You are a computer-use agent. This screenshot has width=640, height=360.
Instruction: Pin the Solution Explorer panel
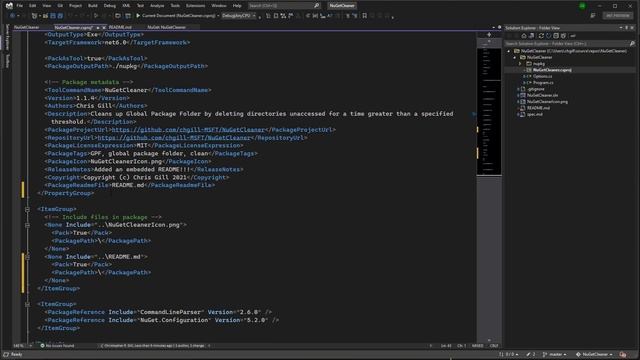pyautogui.click(x=627, y=28)
